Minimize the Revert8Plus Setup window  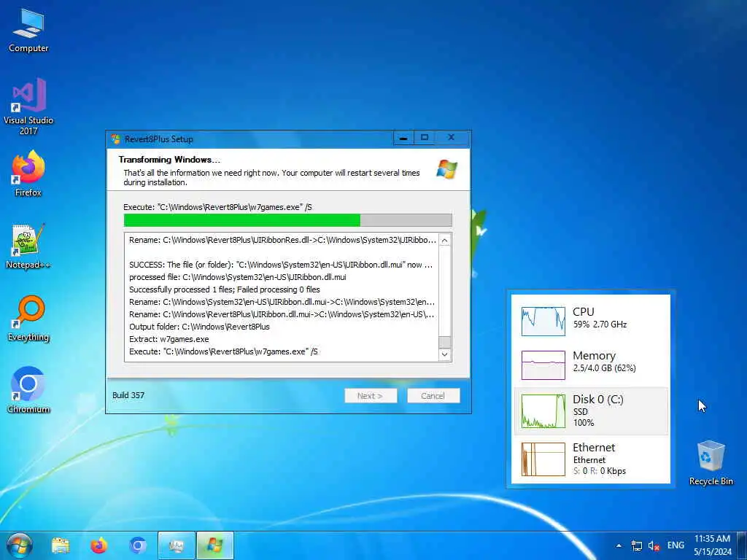(403, 138)
